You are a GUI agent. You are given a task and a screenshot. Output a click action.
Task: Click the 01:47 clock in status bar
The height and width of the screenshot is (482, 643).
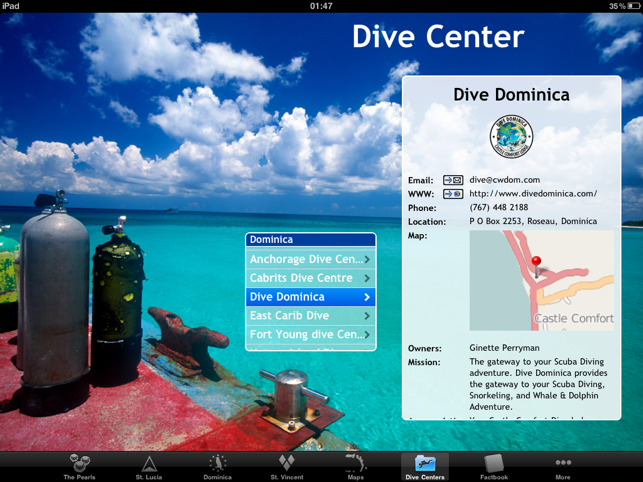click(x=321, y=6)
